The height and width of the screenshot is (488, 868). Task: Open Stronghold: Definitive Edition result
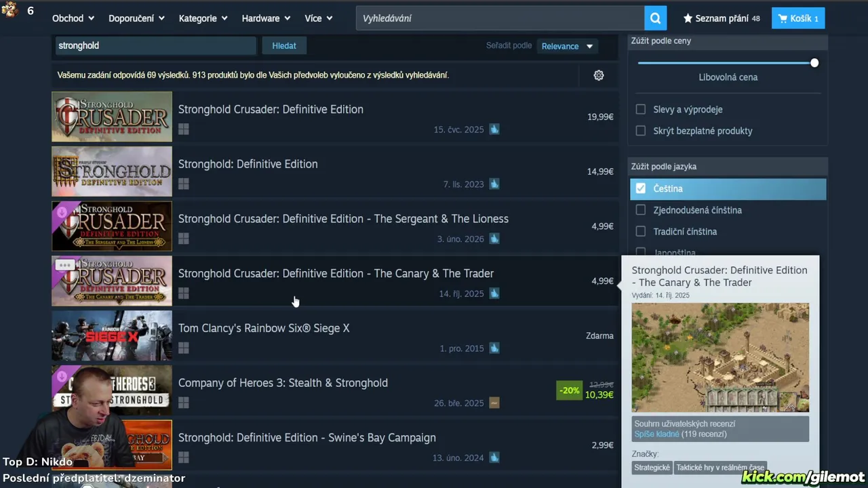(x=335, y=171)
